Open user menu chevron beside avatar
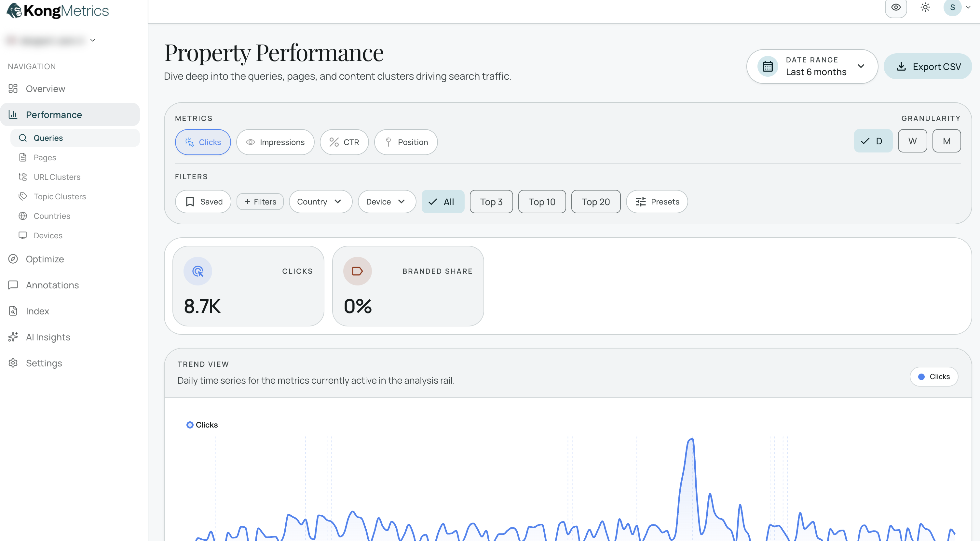This screenshot has width=980, height=541. coord(968,7)
